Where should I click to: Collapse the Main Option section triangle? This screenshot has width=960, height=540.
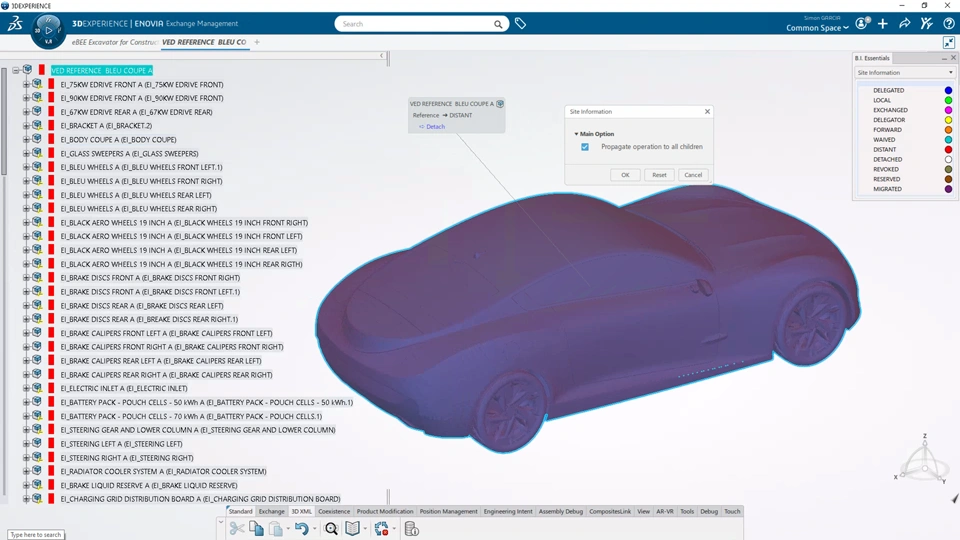576,133
